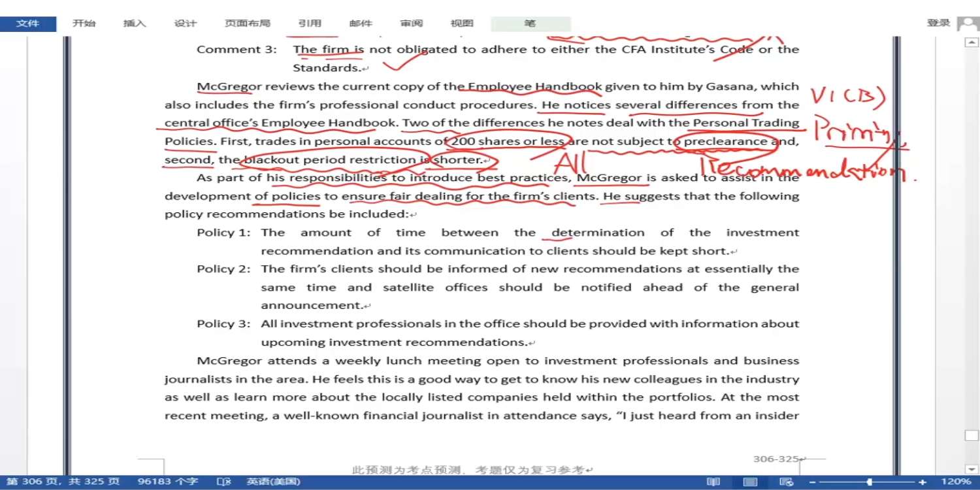Click the word 'announcement.' in Policy 2
The image size is (980, 490).
(312, 306)
